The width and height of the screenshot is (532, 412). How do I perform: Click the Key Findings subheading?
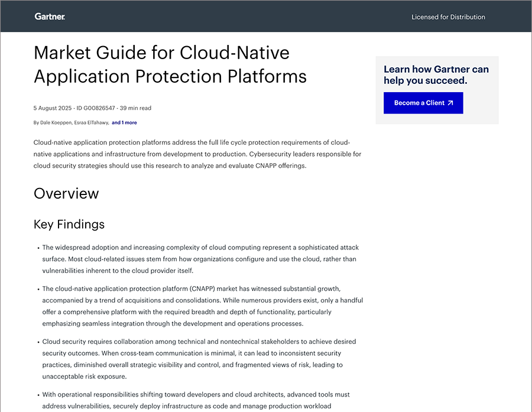coord(69,224)
